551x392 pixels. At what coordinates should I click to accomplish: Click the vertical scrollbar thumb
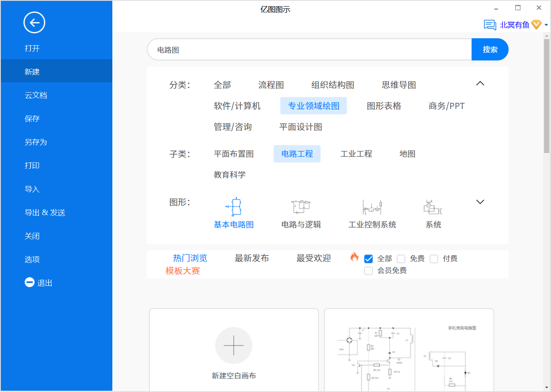(x=546, y=95)
